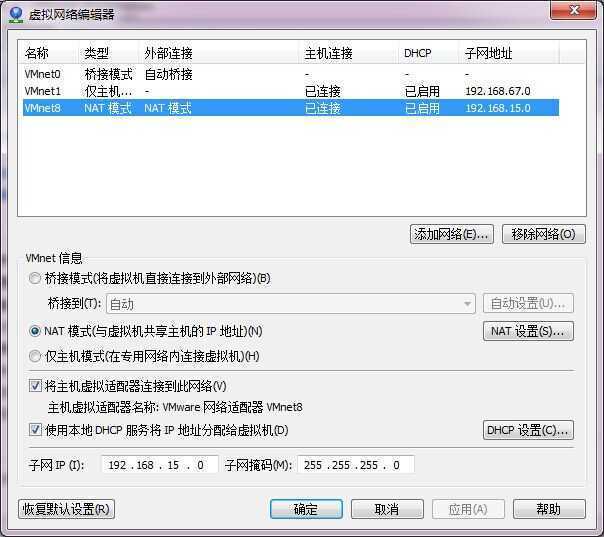Click the 确定 button
This screenshot has height=537, width=604.
[306, 509]
